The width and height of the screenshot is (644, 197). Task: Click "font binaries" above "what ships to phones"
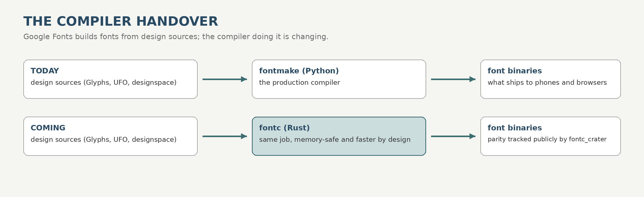pos(515,71)
